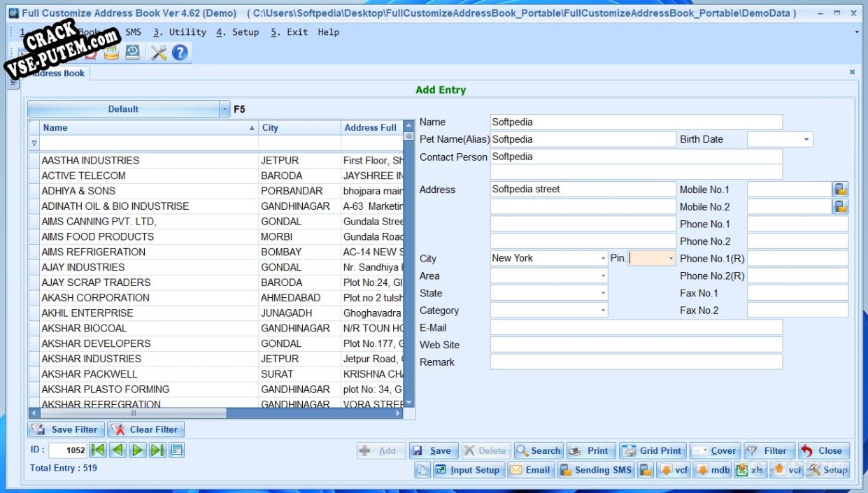Click the Filter funnel button
The width and height of the screenshot is (868, 493).
[769, 451]
